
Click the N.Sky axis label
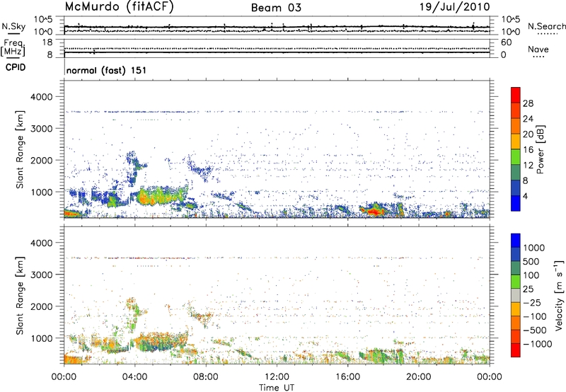[13, 26]
